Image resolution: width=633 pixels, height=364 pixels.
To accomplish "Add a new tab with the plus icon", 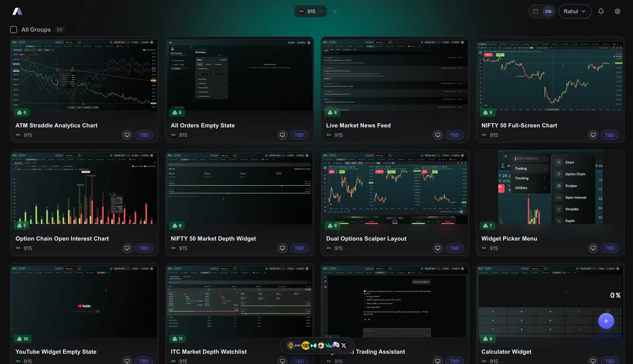I will point(335,11).
